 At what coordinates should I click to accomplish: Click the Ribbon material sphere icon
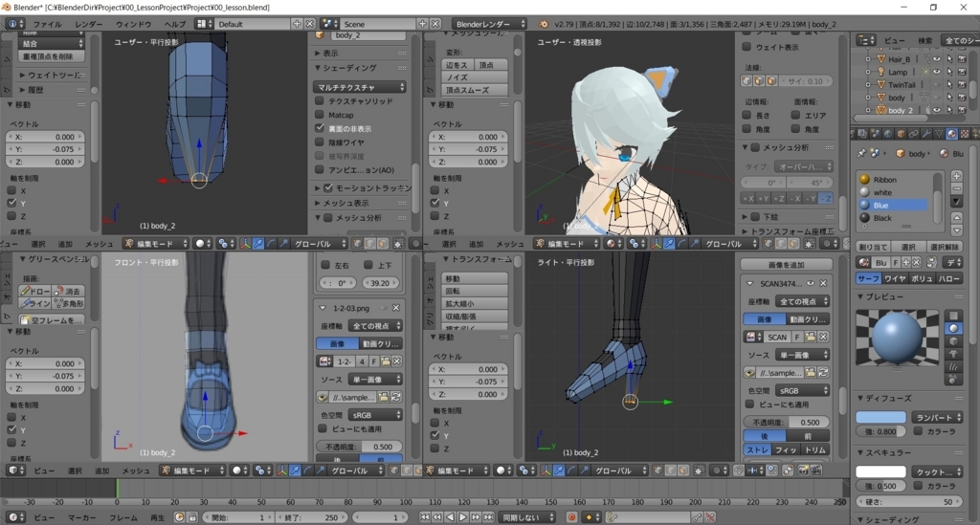865,179
